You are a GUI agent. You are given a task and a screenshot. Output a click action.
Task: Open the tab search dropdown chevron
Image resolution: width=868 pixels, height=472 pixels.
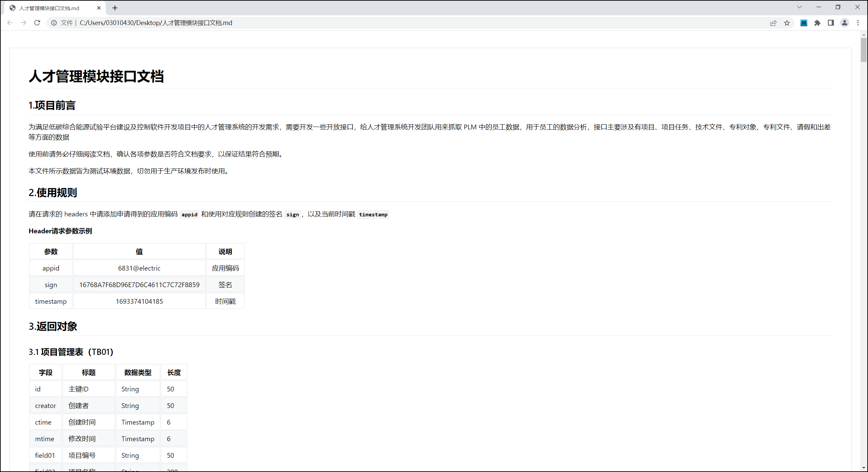coord(799,7)
